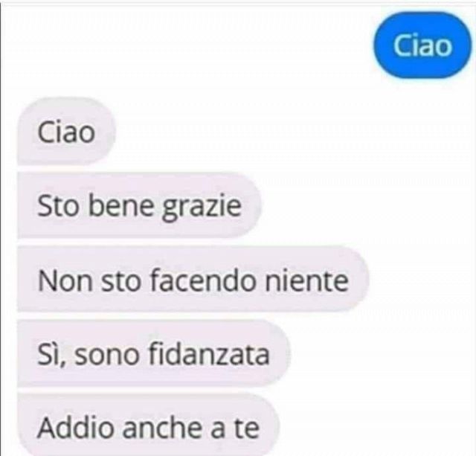Click the word "niente" in the third reply
Screen dimensions: 476x456
click(306, 280)
